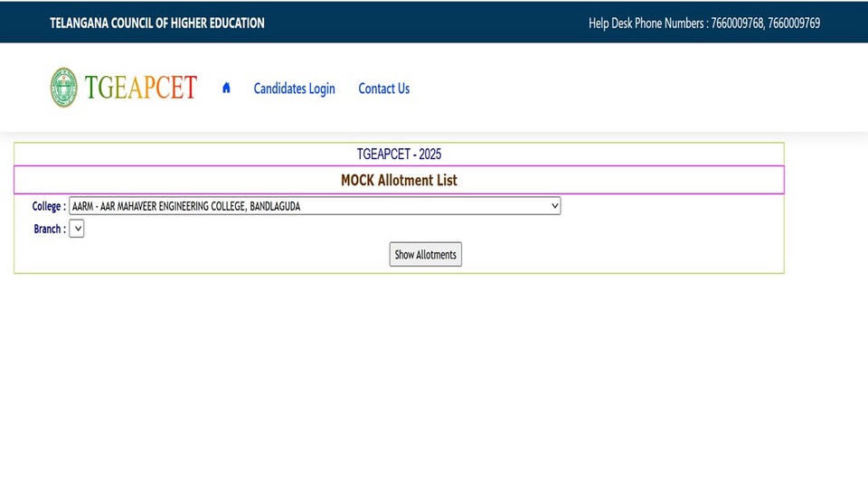Image resolution: width=868 pixels, height=488 pixels.
Task: Click the 'TGEAPCET - 2025' title text
Action: point(399,155)
